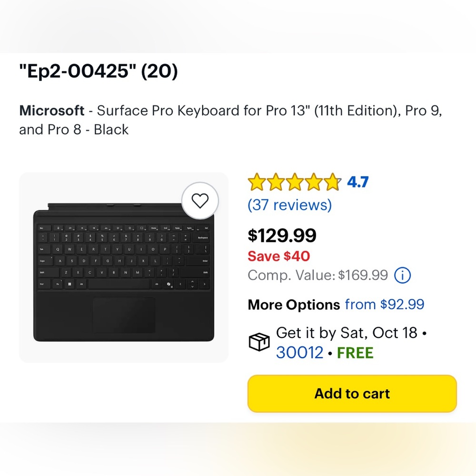Select the third gold rating star
Viewport: 476px width, 476px height.
(x=295, y=181)
